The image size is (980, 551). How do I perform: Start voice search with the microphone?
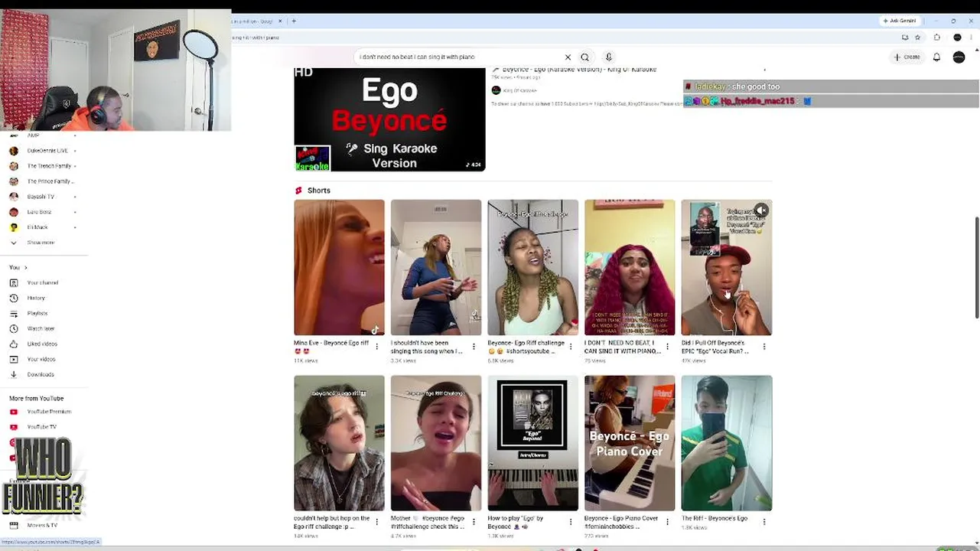tap(609, 57)
